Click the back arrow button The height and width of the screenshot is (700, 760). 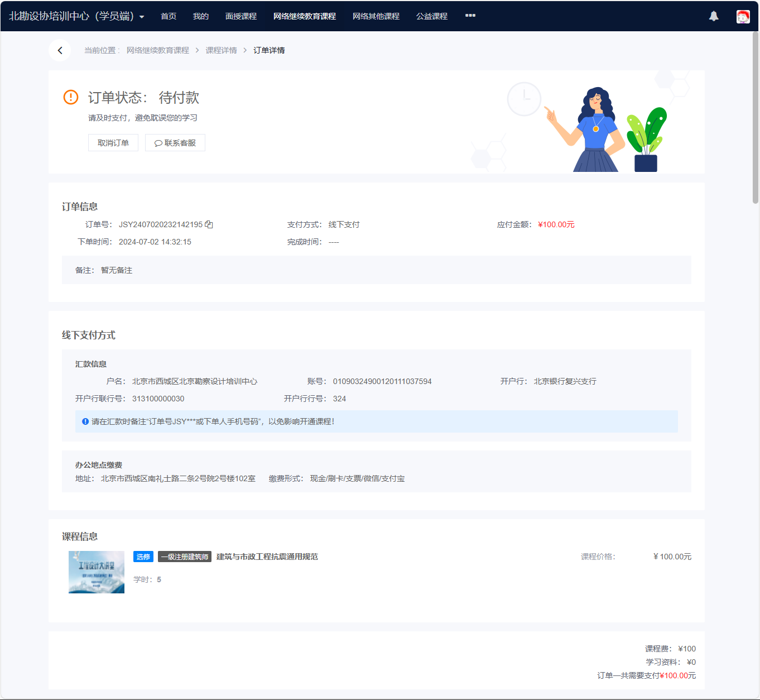(x=60, y=50)
